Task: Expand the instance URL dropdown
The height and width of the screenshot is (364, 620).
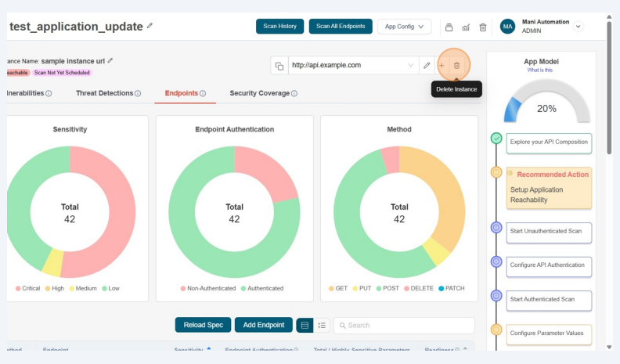Action: coord(411,66)
